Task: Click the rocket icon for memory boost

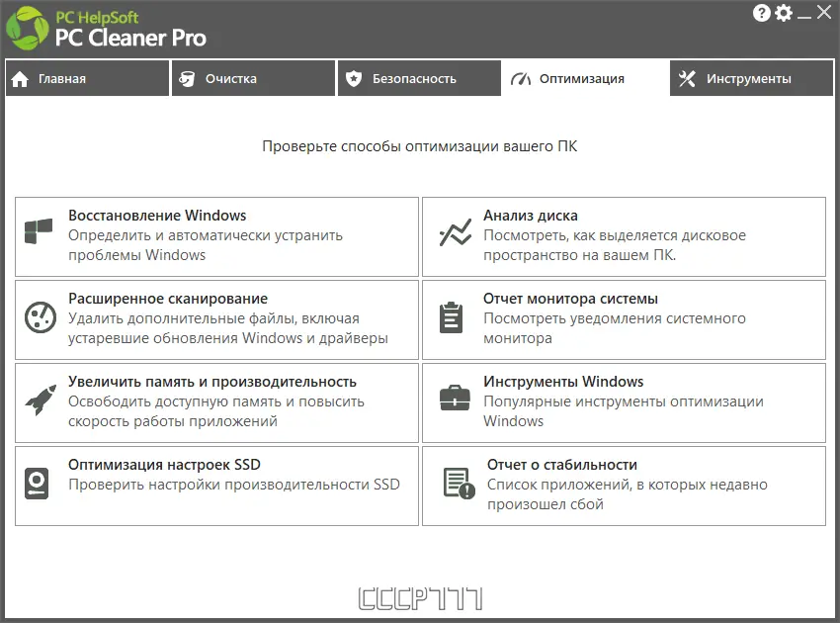Action: [x=42, y=400]
